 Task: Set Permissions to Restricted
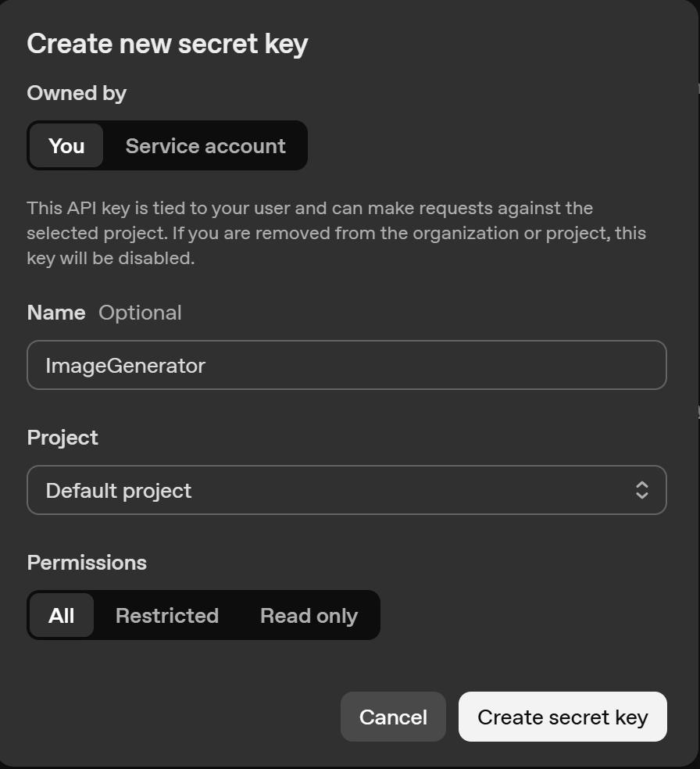click(166, 615)
